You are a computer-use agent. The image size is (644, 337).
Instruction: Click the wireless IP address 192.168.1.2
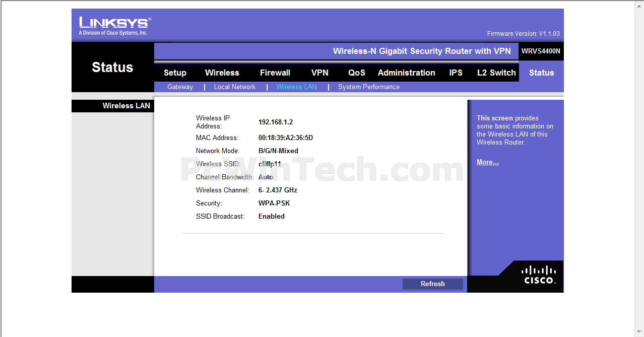point(276,122)
